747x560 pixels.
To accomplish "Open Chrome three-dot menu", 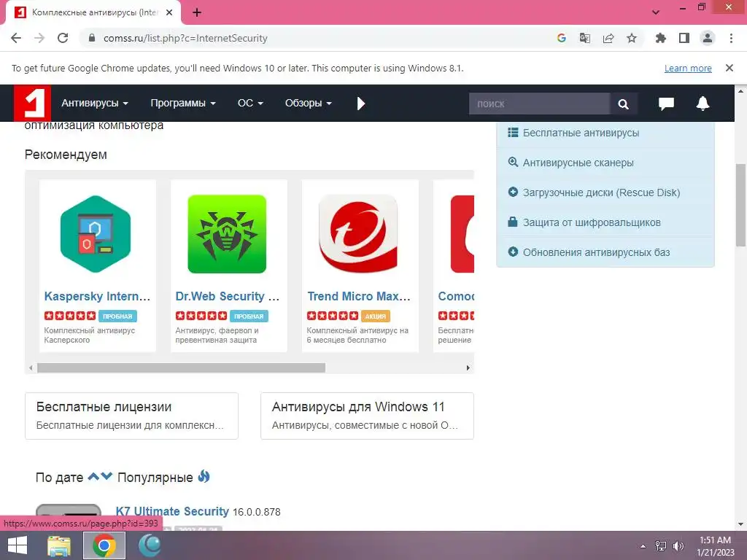I will (731, 38).
